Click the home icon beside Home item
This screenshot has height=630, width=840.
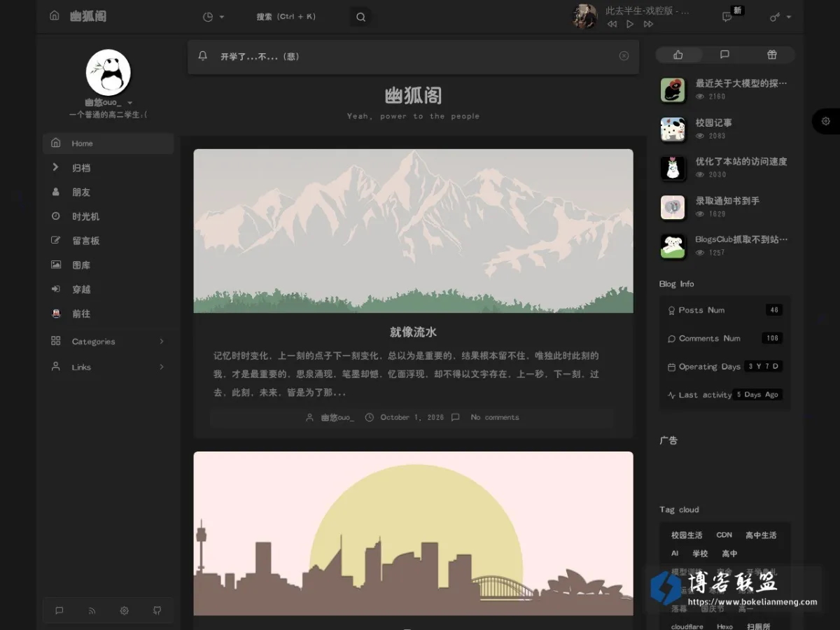coord(55,143)
